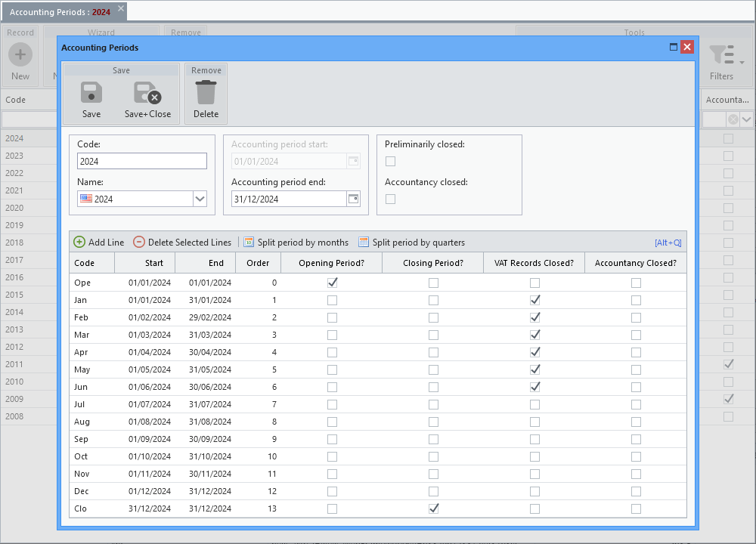756x544 pixels.
Task: Check the Accountancy closed checkbox in the header panel
Action: 391,199
